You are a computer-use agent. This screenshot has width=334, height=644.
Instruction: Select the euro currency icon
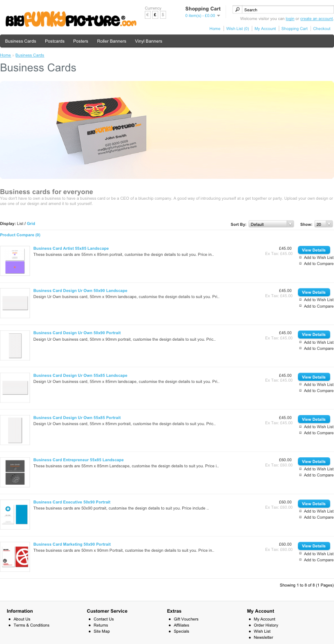coord(148,15)
